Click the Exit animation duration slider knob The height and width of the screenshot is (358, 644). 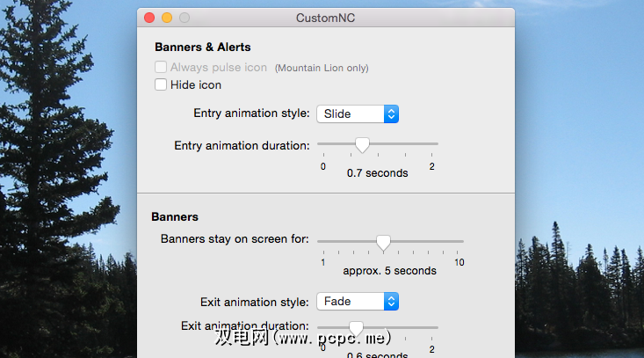355,327
